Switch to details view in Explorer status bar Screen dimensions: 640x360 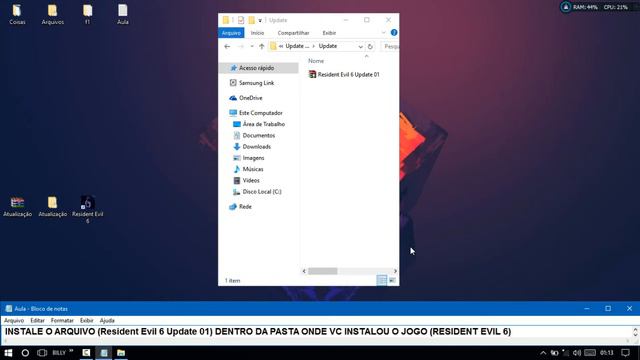tap(381, 280)
